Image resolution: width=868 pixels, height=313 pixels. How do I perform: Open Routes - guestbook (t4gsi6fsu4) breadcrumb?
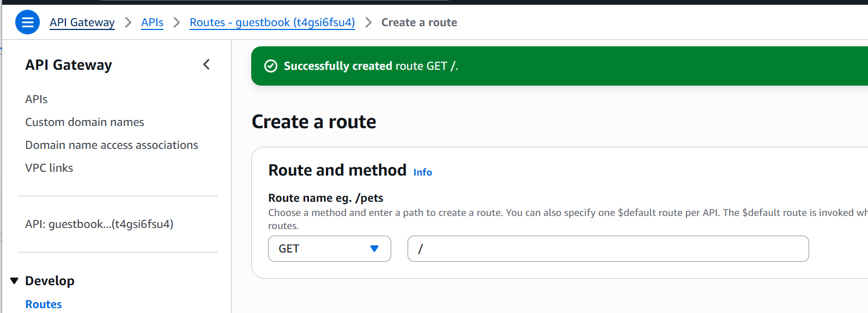click(x=272, y=22)
